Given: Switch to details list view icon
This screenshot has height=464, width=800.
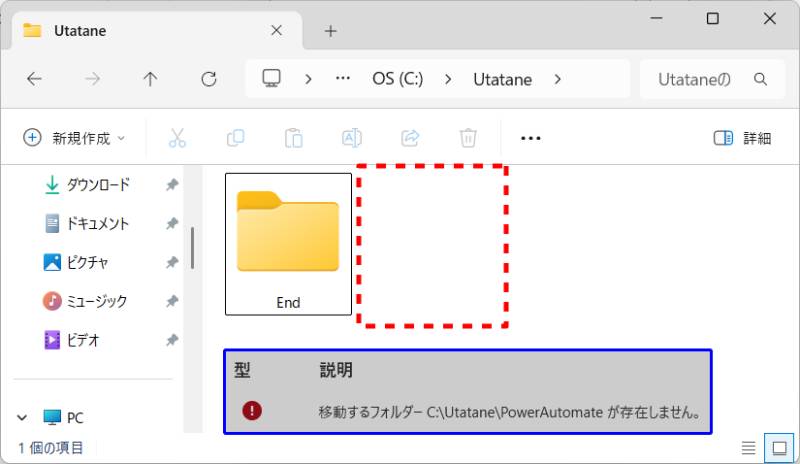Looking at the screenshot, I should [x=748, y=448].
